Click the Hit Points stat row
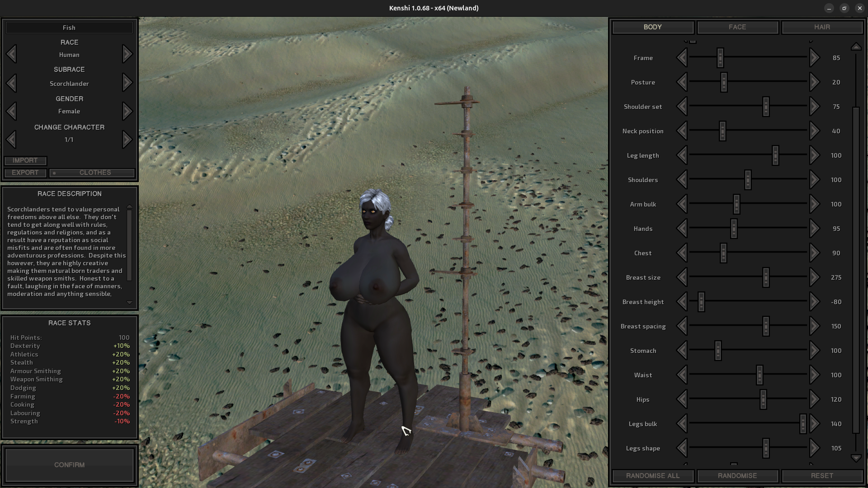 tap(70, 338)
